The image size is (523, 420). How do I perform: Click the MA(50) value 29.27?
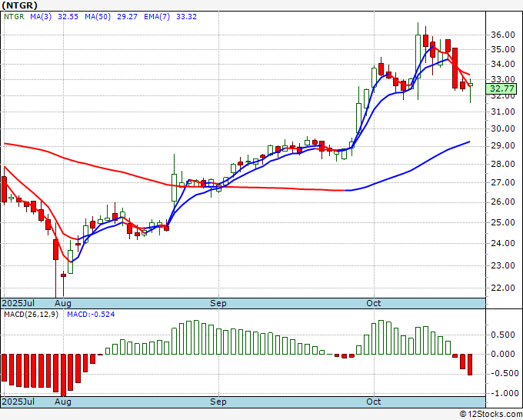click(x=127, y=17)
